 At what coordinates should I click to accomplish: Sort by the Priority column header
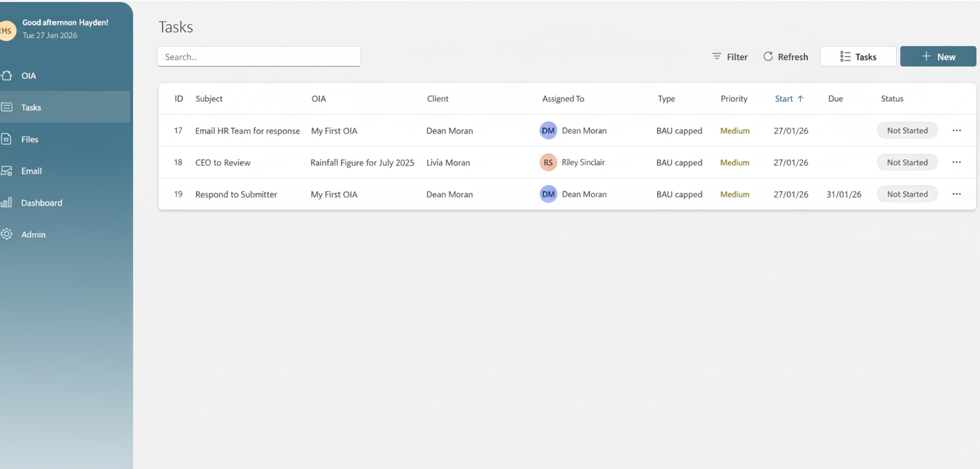tap(734, 99)
